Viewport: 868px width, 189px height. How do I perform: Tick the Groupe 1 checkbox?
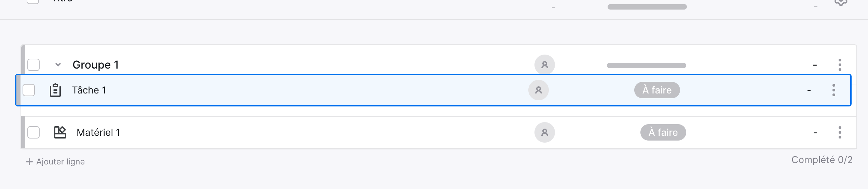33,65
